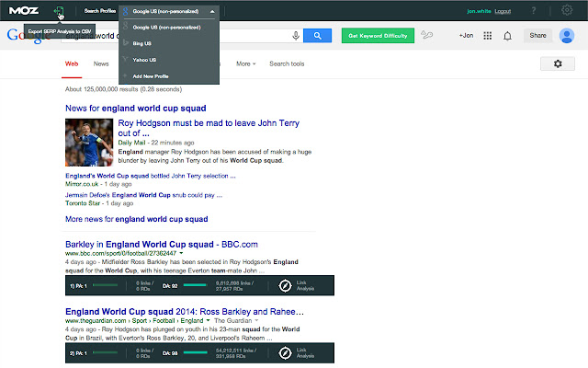Image resolution: width=588 pixels, height=368 pixels.
Task: Open the Google search settings gear dropdown
Action: tap(558, 63)
